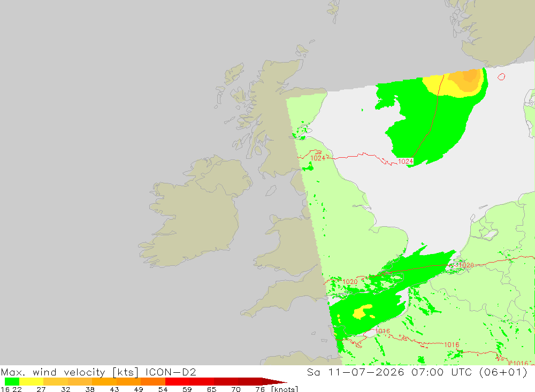
Task: Click the legend value '70'
Action: [236, 389]
